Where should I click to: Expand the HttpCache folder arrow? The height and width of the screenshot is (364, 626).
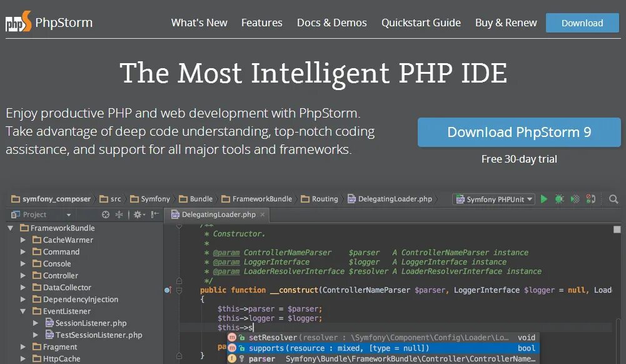(x=23, y=359)
